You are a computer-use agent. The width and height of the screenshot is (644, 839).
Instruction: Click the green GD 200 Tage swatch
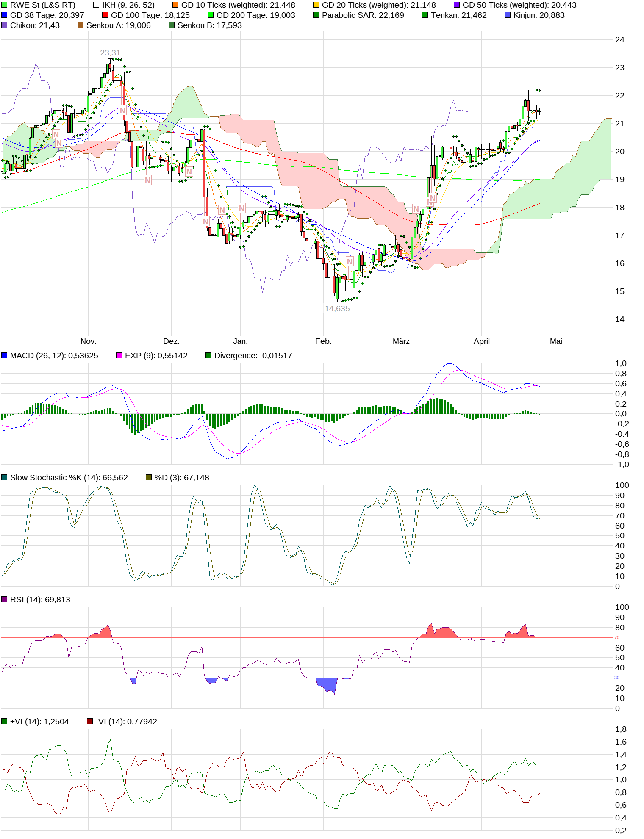point(211,15)
